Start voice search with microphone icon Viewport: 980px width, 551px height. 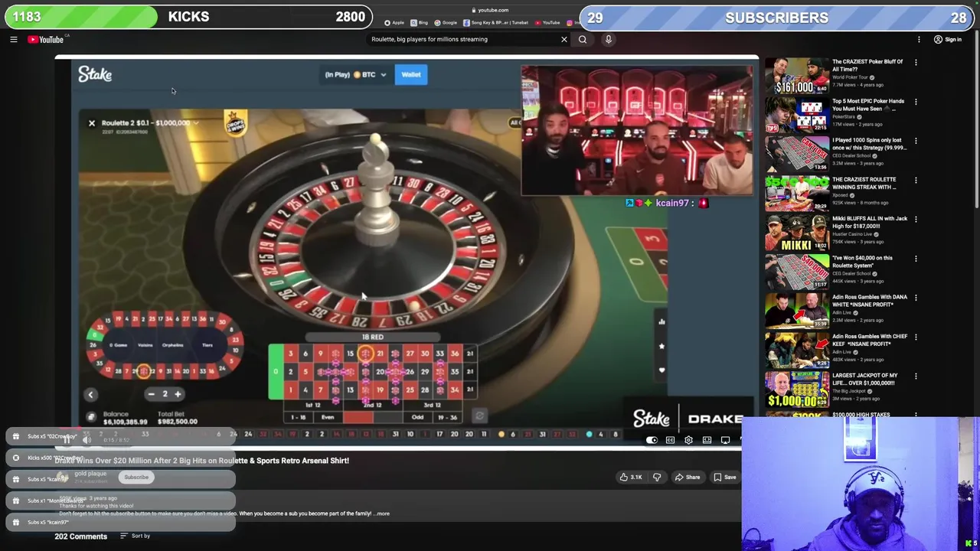[608, 40]
